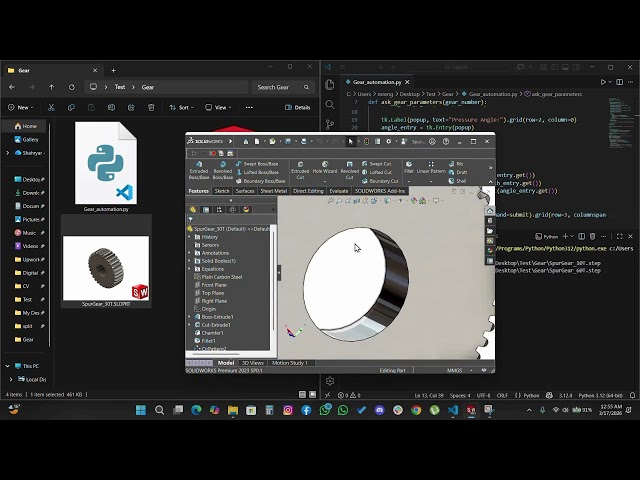Open the Sort dropdown in File Explorer
The height and width of the screenshot is (480, 640).
pos(182,107)
